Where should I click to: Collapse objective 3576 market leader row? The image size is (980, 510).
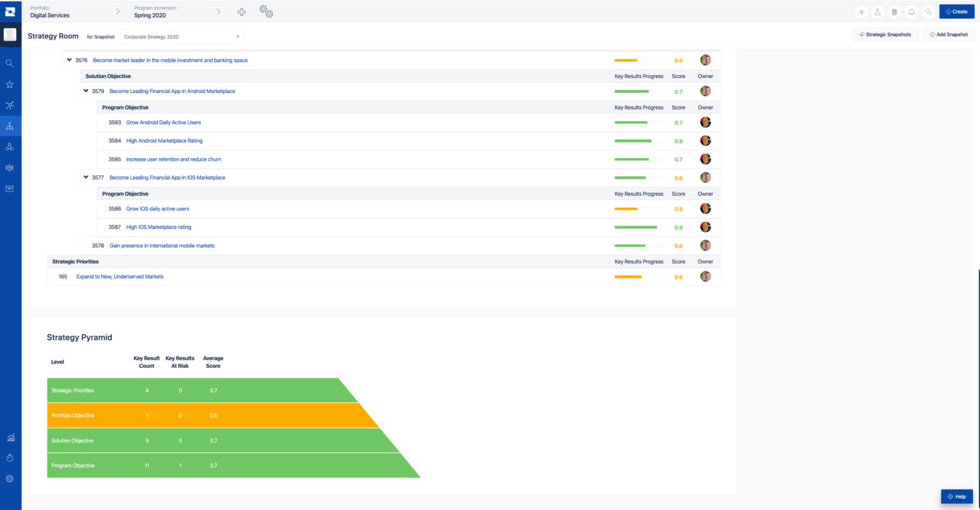pyautogui.click(x=70, y=59)
